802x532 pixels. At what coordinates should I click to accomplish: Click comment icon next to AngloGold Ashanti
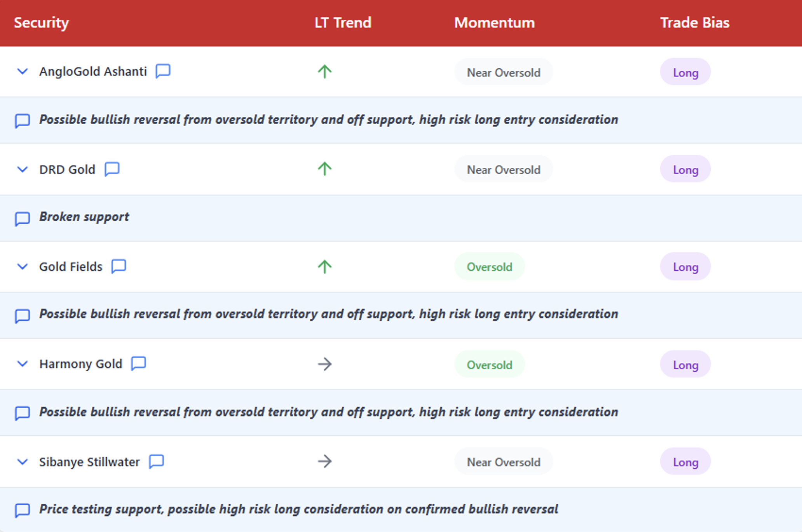coord(163,71)
